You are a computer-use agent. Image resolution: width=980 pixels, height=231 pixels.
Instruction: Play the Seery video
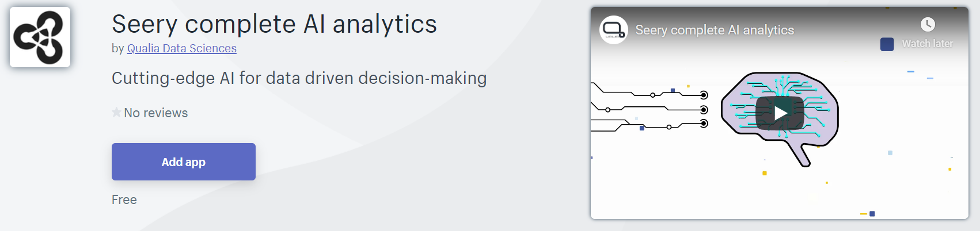pyautogui.click(x=780, y=113)
